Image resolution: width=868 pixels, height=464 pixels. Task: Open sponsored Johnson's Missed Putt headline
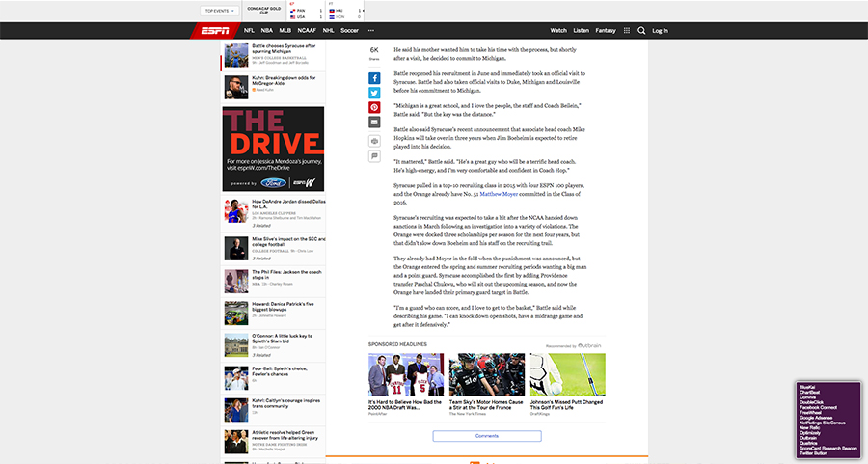point(566,405)
